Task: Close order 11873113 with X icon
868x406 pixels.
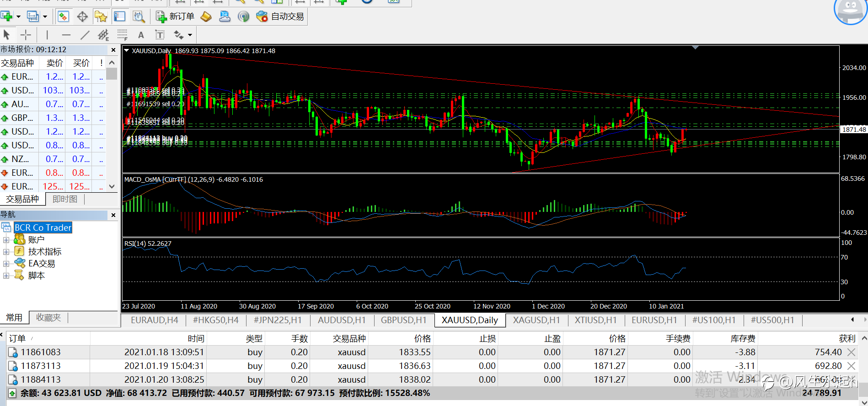Action: [x=851, y=366]
